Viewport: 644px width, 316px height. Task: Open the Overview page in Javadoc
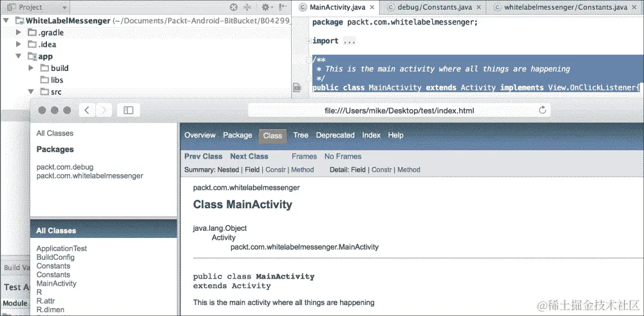click(x=200, y=135)
